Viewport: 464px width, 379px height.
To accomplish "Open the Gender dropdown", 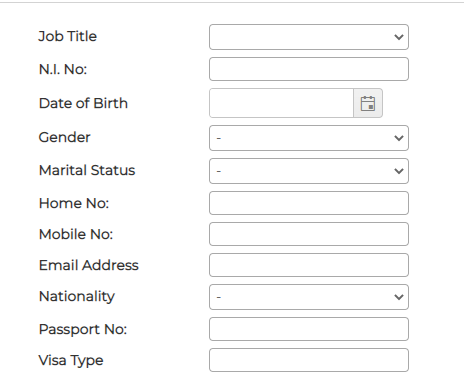I will coord(309,138).
